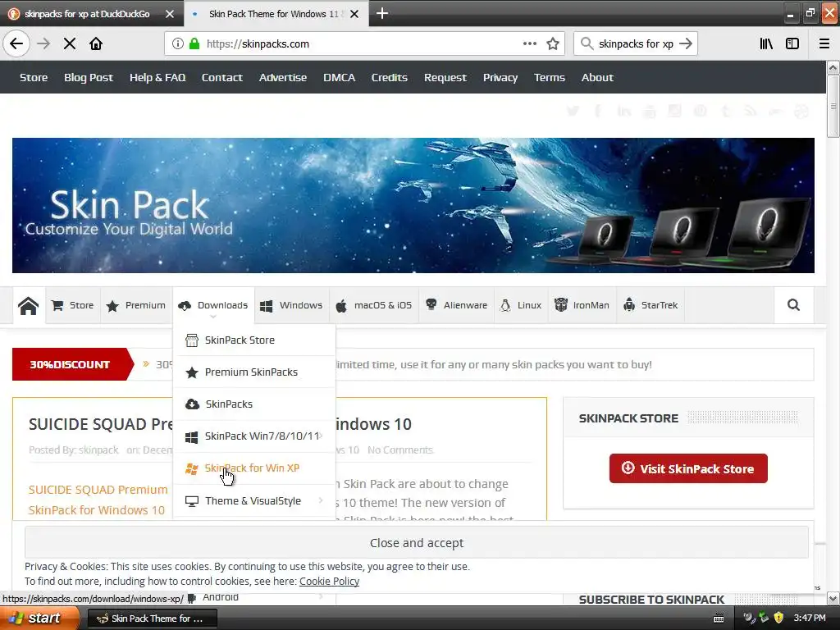The image size is (840, 630).
Task: Open the browser home page icon
Action: pyautogui.click(x=96, y=44)
